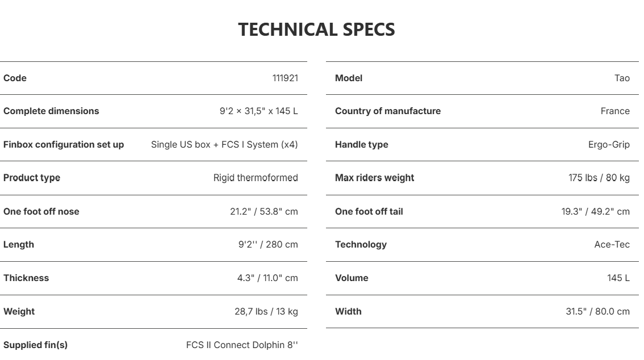The height and width of the screenshot is (360, 644).
Task: Click the Product type label
Action: coord(32,178)
